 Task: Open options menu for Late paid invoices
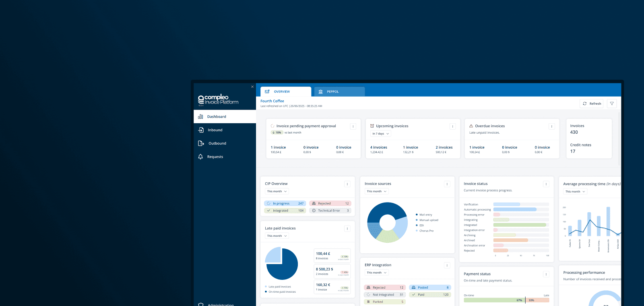(x=347, y=229)
